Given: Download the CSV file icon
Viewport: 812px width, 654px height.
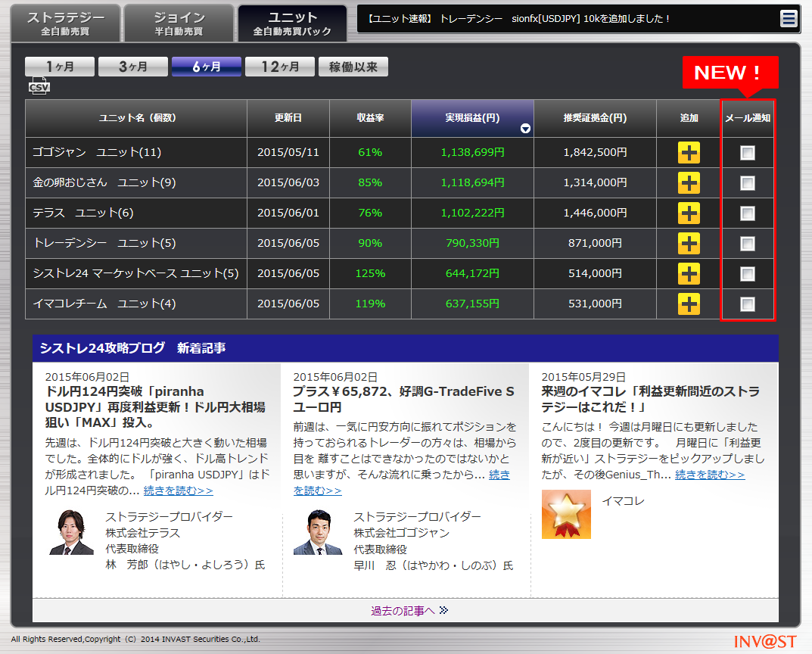Looking at the screenshot, I should pos(39,86).
